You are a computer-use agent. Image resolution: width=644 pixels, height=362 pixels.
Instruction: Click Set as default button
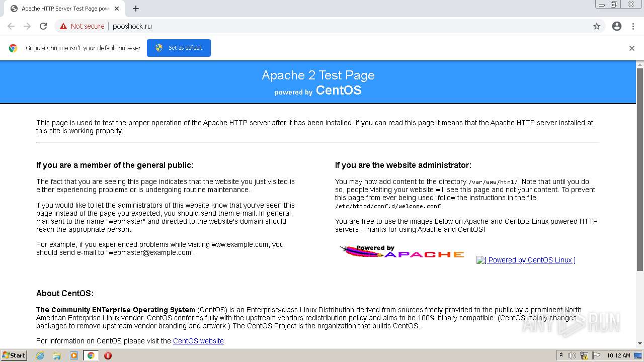pyautogui.click(x=179, y=48)
